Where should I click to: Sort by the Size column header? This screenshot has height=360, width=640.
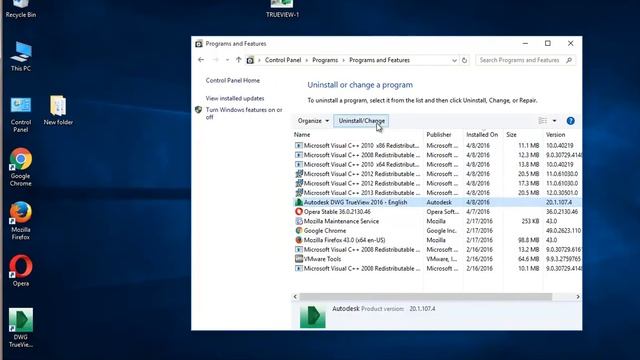(511, 135)
